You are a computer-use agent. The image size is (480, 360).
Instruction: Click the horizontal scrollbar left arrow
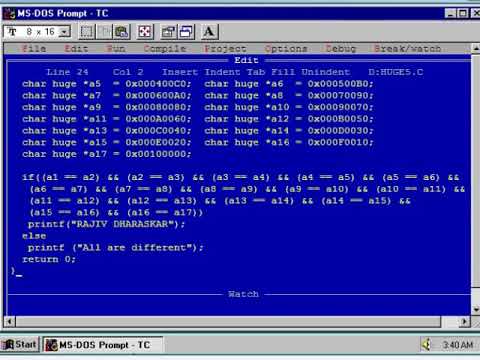click(9, 322)
